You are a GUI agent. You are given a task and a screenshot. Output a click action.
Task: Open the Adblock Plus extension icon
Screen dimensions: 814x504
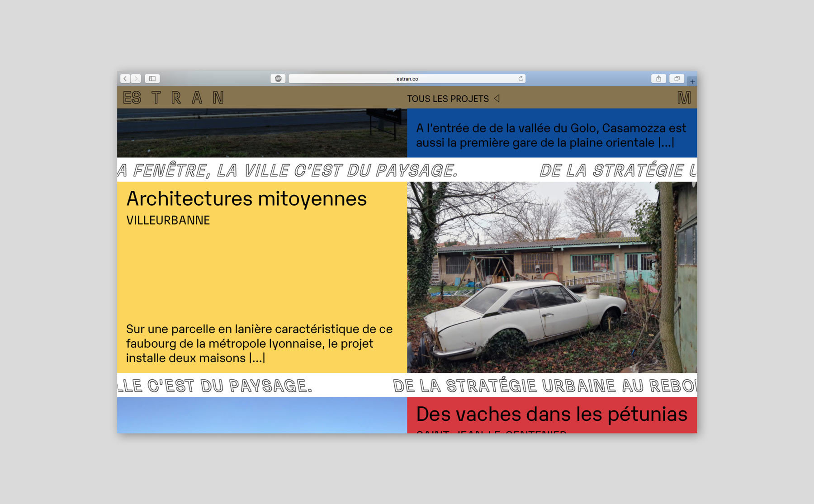pos(278,79)
